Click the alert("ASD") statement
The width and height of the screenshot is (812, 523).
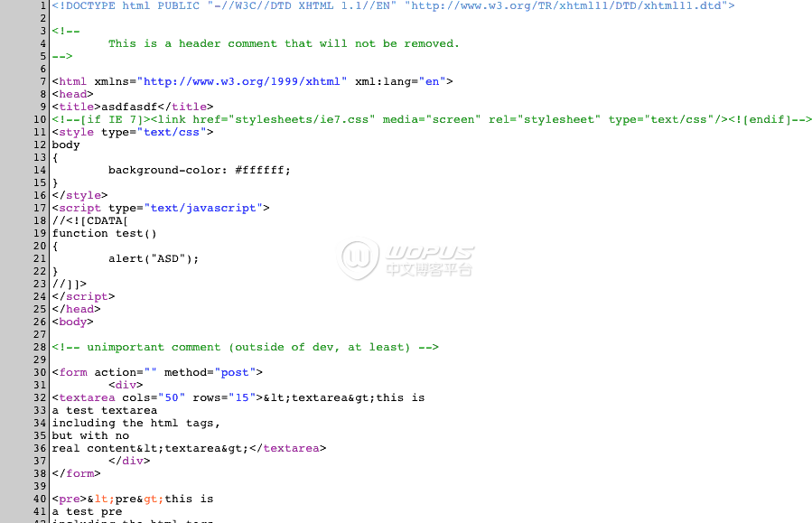tap(154, 258)
